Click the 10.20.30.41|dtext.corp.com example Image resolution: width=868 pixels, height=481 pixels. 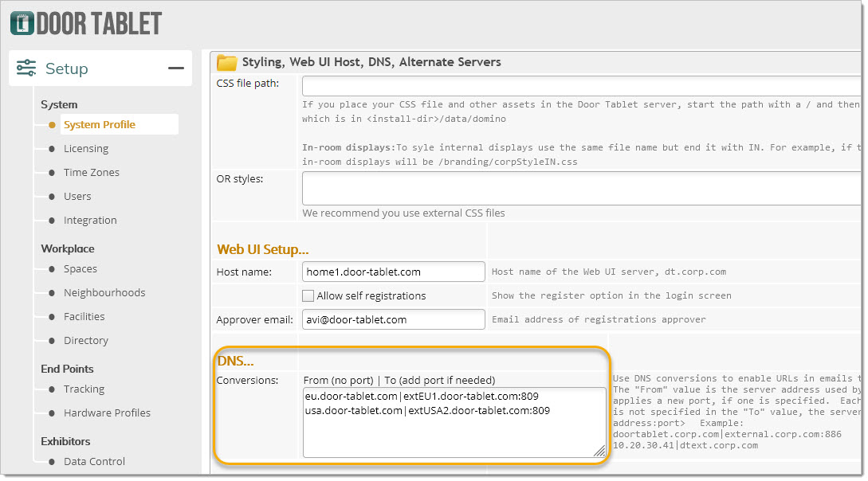coord(685,445)
